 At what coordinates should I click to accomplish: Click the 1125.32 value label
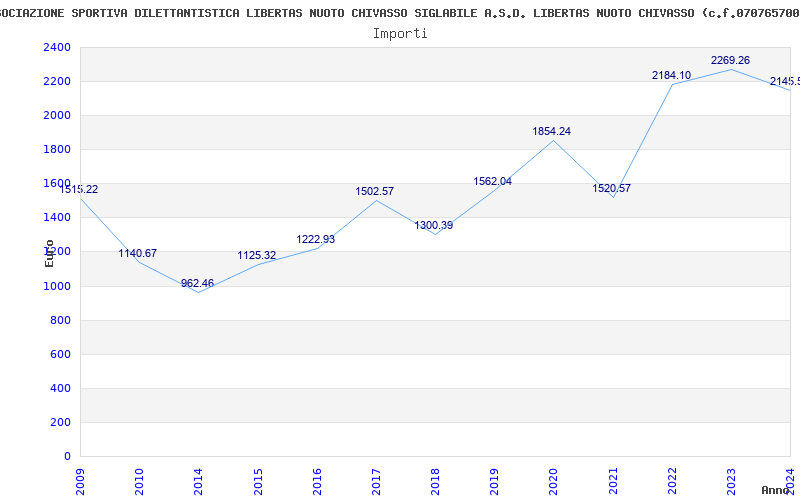pyautogui.click(x=257, y=255)
